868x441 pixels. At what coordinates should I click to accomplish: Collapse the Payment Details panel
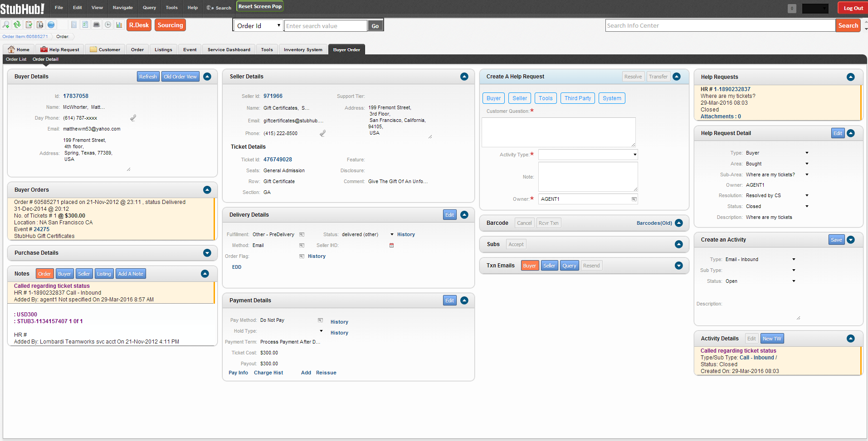click(464, 300)
